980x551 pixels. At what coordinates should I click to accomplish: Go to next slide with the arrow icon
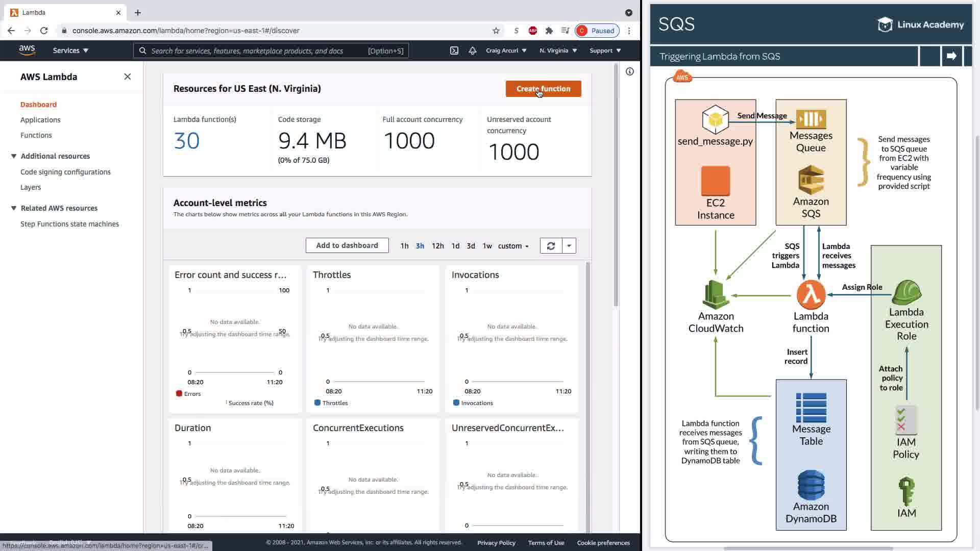[x=951, y=56]
